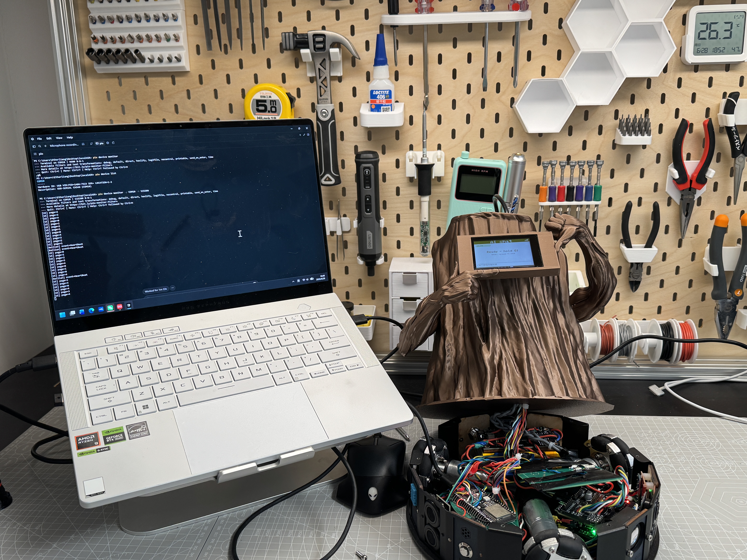Click the top-right plus icon in panel

click(300, 135)
